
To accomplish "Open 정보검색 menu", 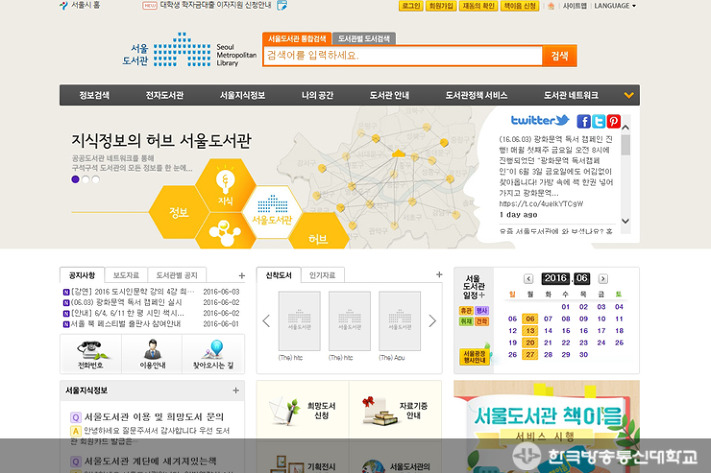I will tap(94, 95).
